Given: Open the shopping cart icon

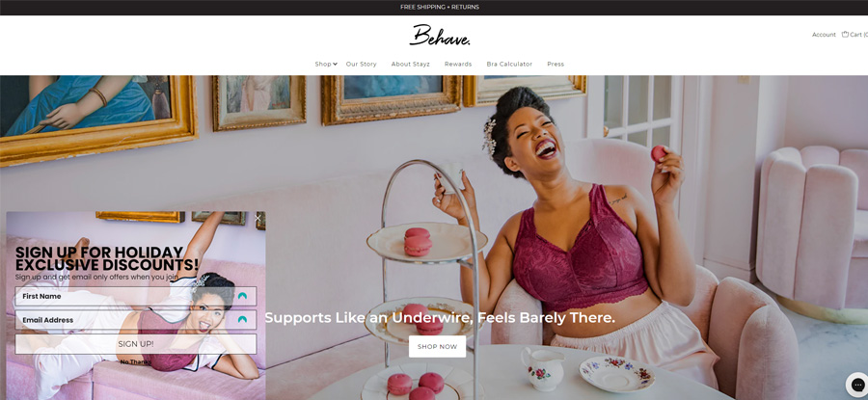Looking at the screenshot, I should (x=845, y=35).
